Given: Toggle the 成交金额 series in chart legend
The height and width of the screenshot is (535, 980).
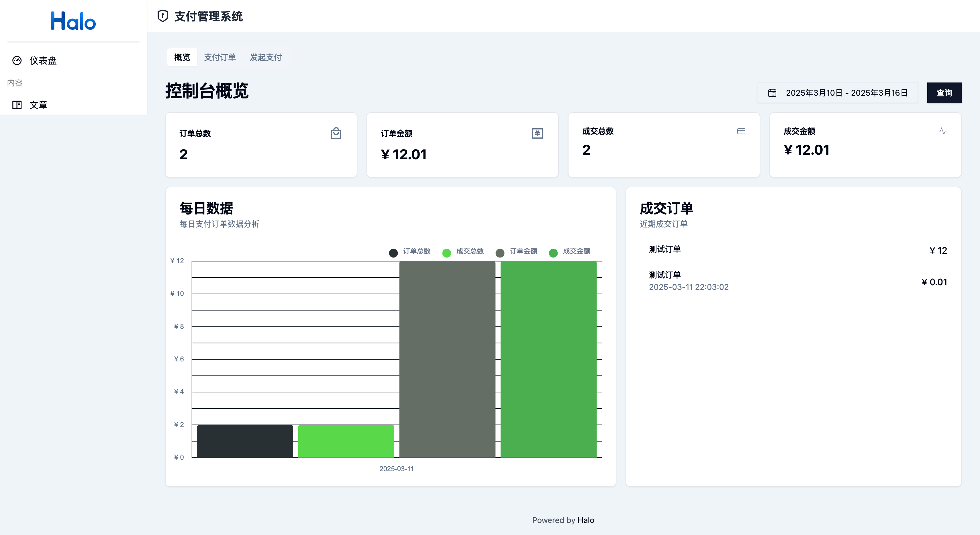Looking at the screenshot, I should click(571, 251).
